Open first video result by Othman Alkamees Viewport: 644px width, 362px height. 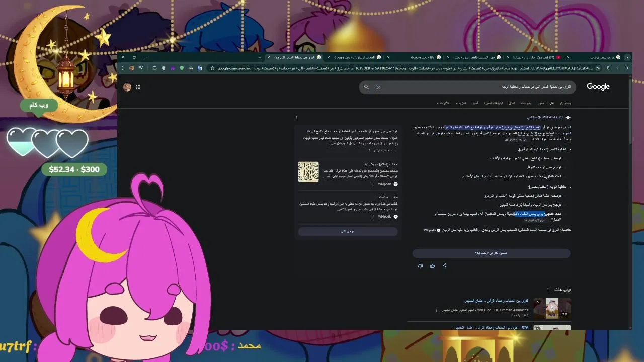(x=496, y=301)
